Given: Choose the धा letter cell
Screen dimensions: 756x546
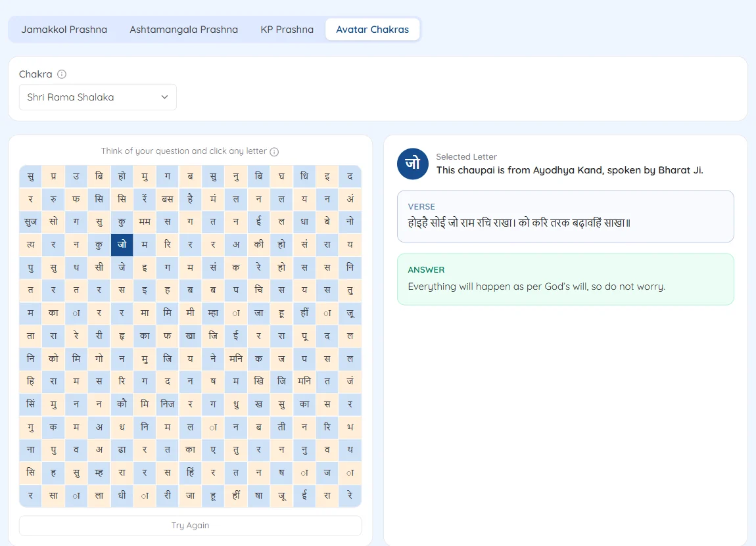Looking at the screenshot, I should 304,221.
